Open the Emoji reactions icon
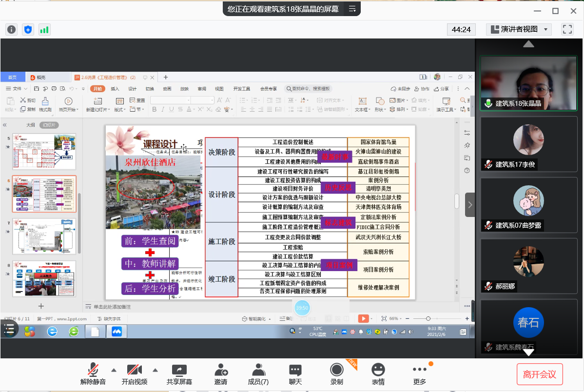 tap(378, 373)
